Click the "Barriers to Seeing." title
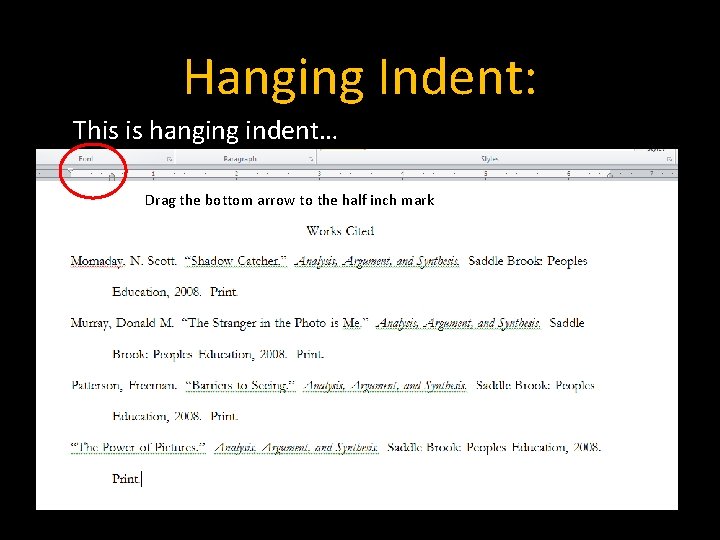 [240, 385]
